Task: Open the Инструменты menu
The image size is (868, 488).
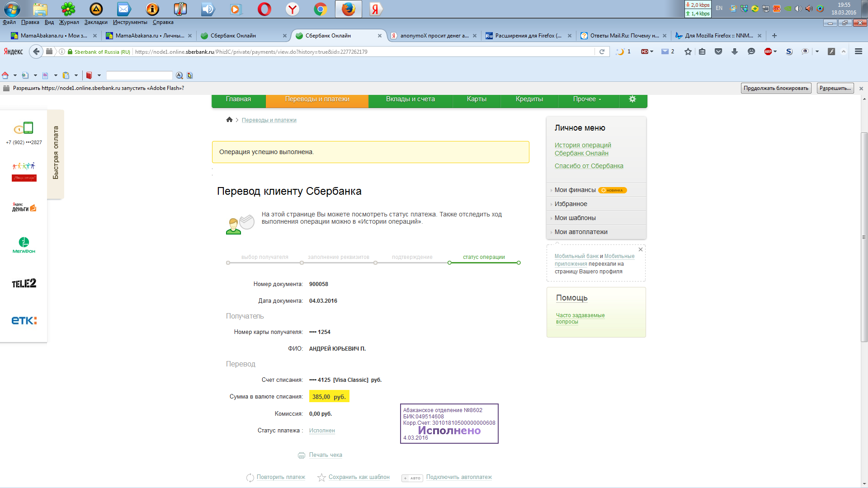Action: click(x=130, y=22)
